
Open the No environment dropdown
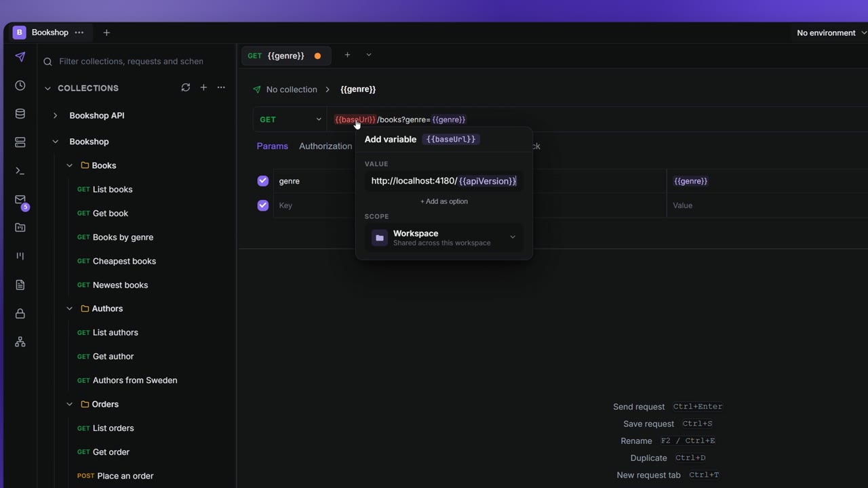tap(831, 33)
